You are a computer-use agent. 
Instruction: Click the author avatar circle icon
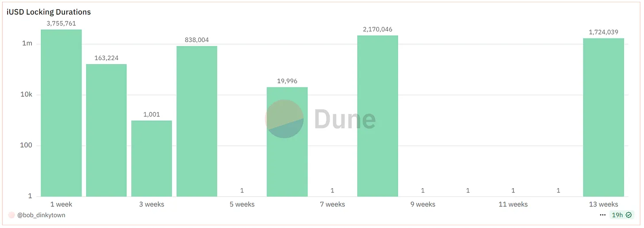11,215
